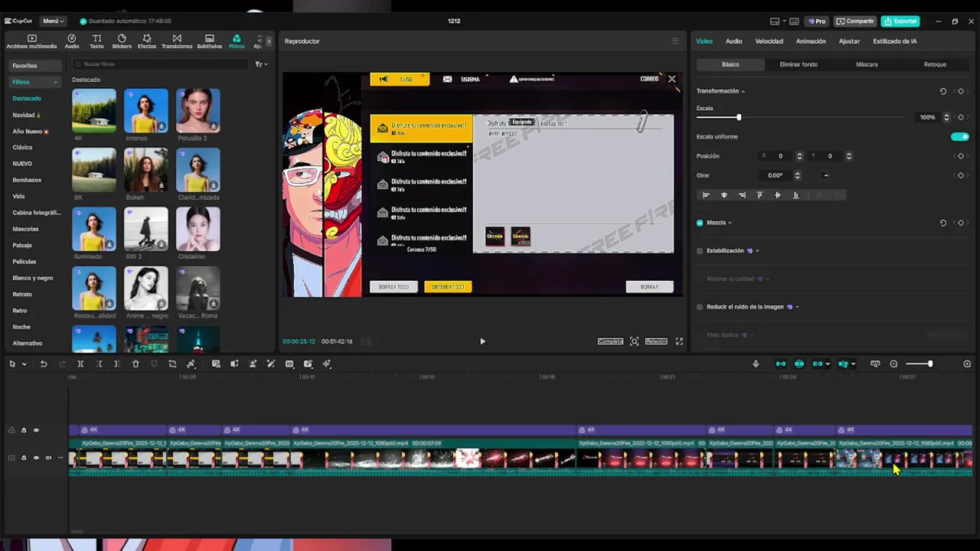Open the player menu icon
Viewport: 980px width, 551px height.
(675, 41)
